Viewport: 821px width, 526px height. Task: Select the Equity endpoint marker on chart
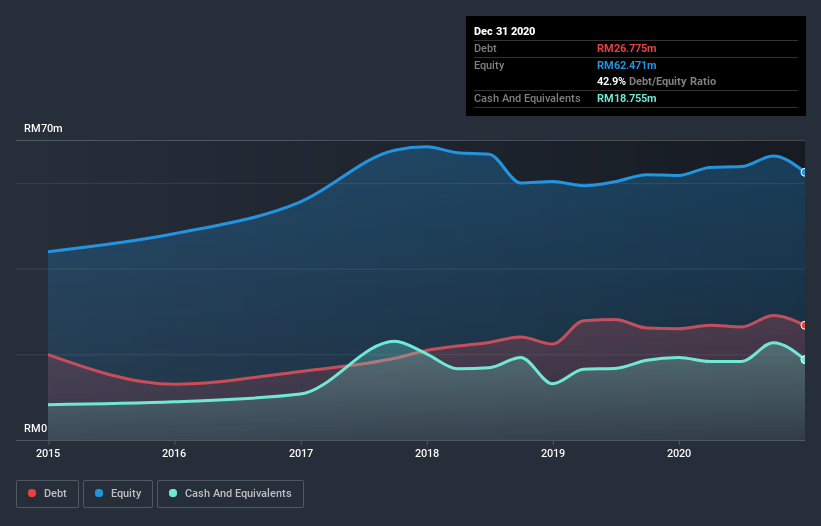(804, 172)
